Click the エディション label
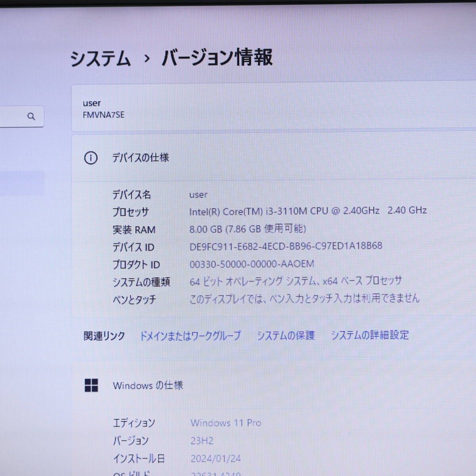This screenshot has height=476, width=476. [134, 423]
